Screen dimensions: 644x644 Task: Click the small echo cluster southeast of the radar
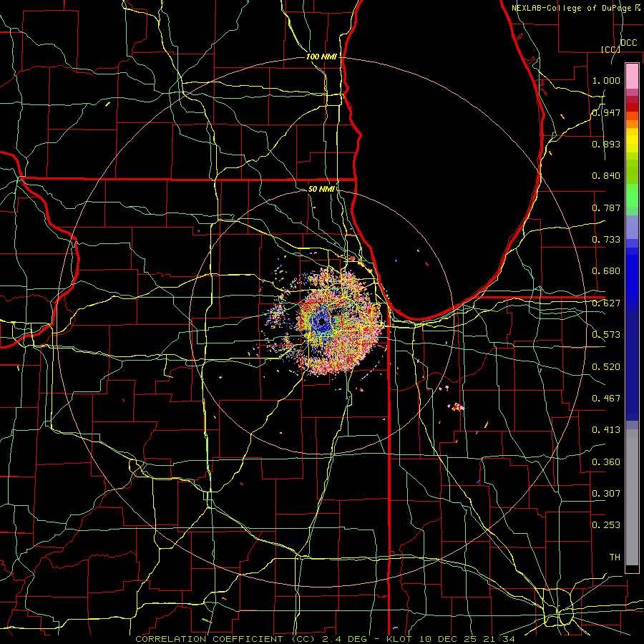click(x=457, y=407)
